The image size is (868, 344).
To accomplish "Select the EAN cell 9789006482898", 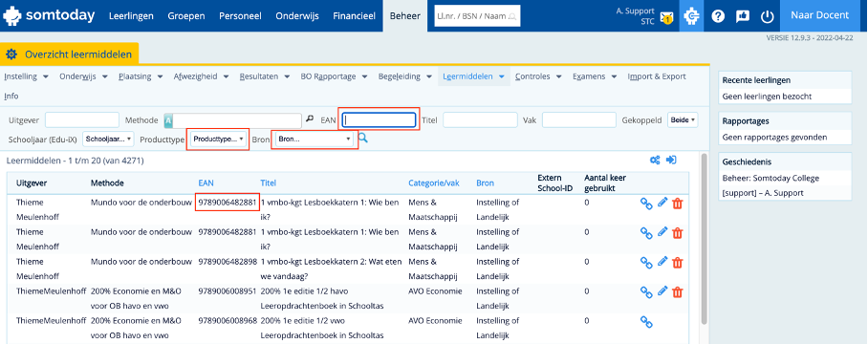I will point(228,262).
